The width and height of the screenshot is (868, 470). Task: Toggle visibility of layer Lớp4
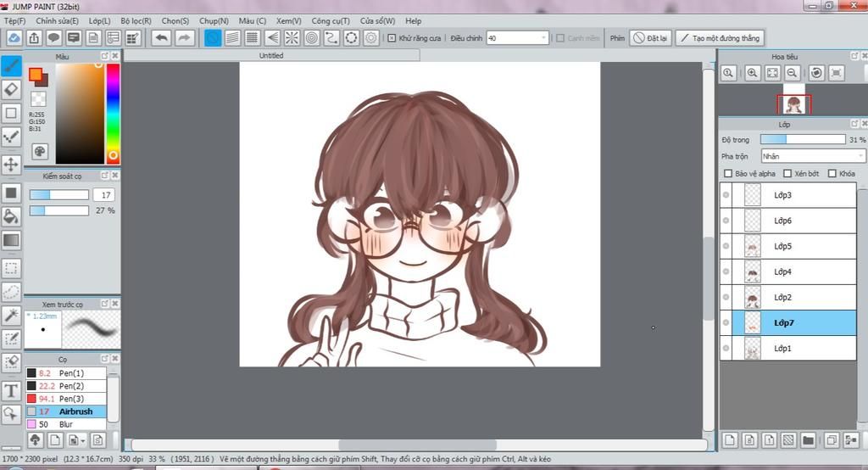(x=726, y=271)
